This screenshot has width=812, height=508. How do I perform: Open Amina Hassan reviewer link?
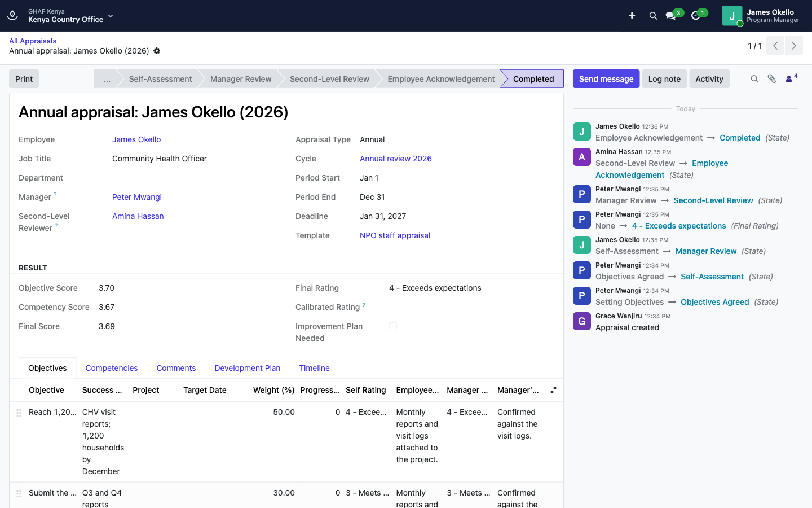coord(138,216)
